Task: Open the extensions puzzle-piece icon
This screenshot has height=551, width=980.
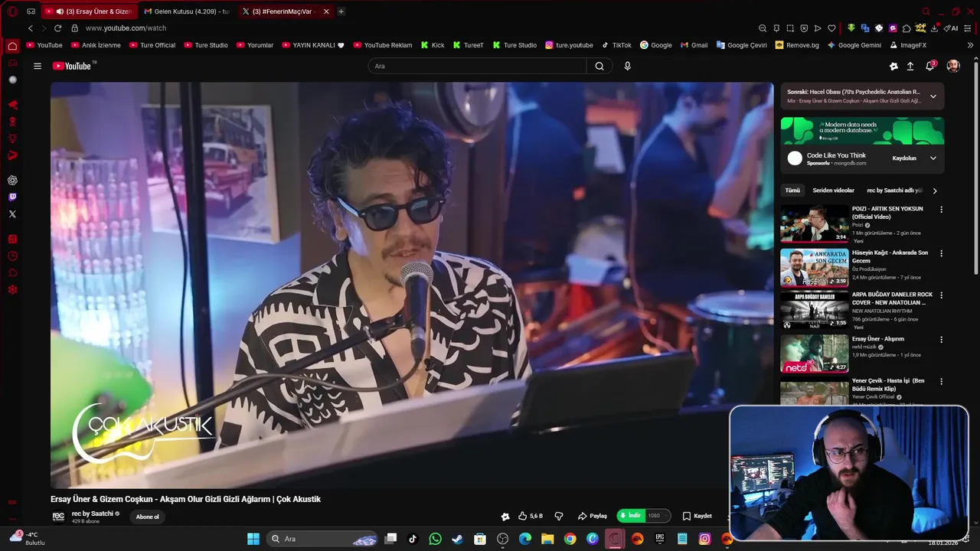Action: tap(906, 28)
